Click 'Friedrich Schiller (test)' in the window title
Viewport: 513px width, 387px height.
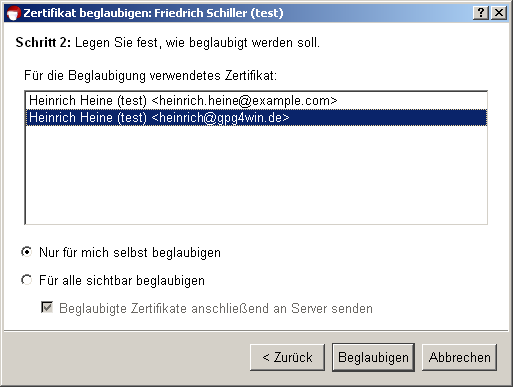click(219, 13)
